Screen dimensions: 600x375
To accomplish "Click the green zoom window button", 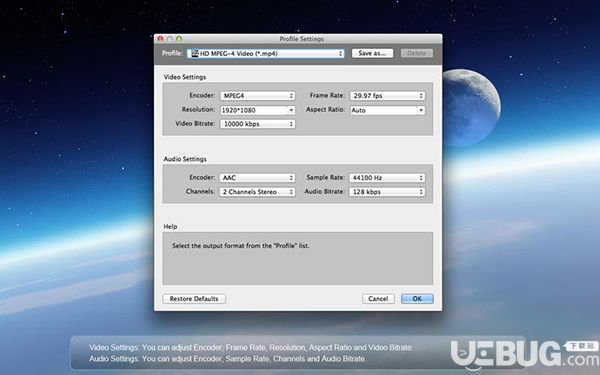I will (179, 39).
